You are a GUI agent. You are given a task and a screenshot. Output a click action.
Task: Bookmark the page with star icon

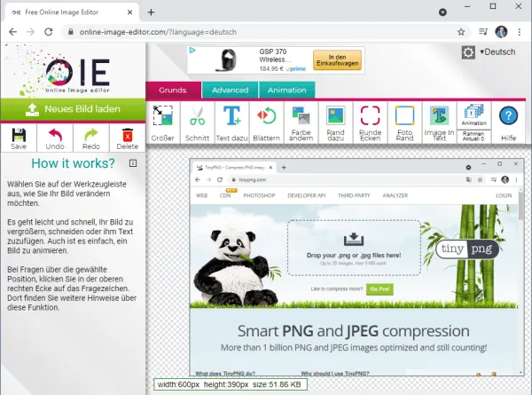[461, 32]
